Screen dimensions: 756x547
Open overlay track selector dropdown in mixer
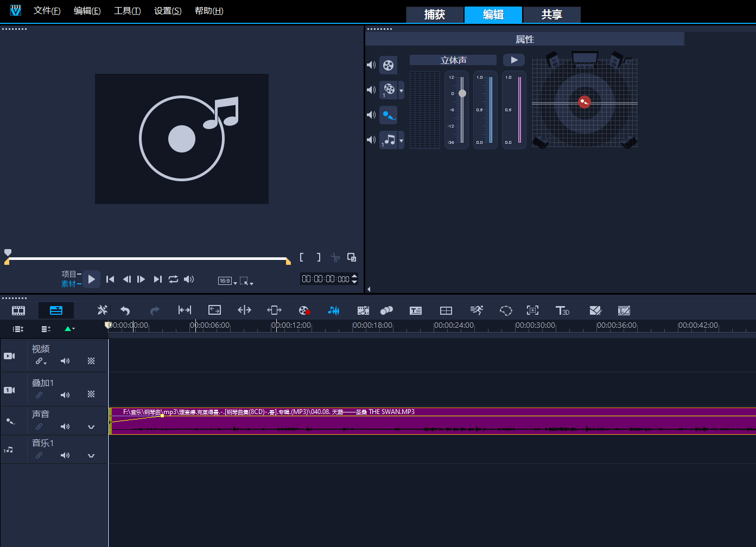coord(401,90)
